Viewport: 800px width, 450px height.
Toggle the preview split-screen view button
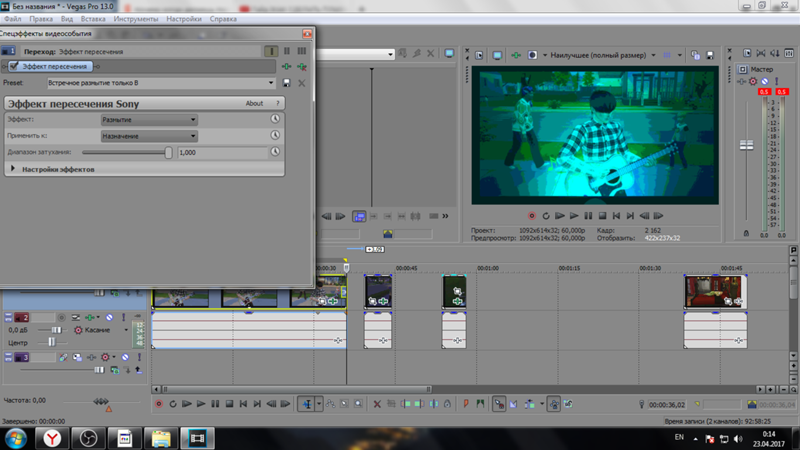[x=532, y=56]
